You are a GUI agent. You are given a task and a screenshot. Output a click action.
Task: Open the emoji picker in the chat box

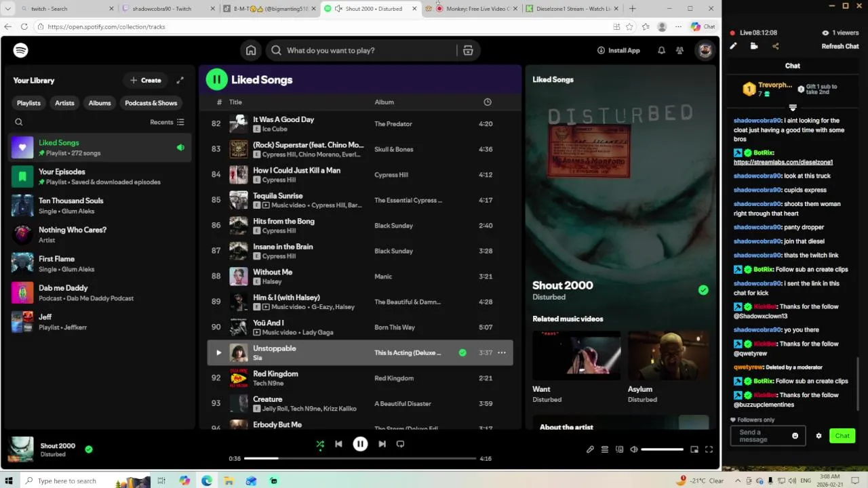(795, 436)
